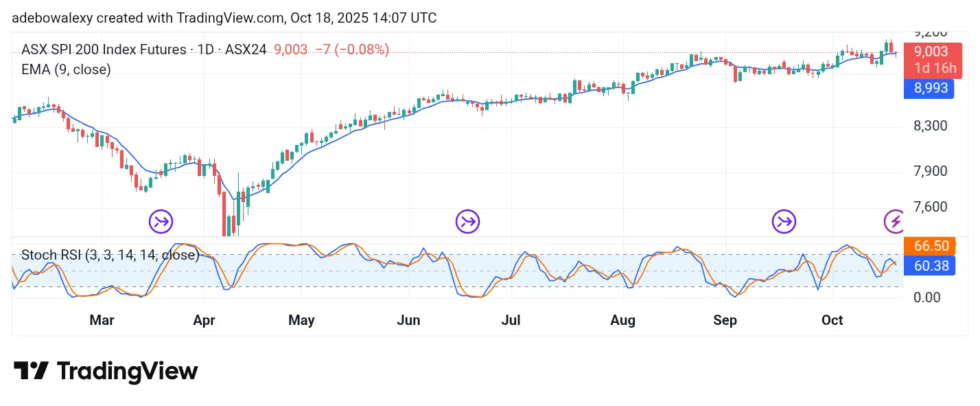
Task: Open the EMA (9, close) indicator legend
Action: point(66,69)
